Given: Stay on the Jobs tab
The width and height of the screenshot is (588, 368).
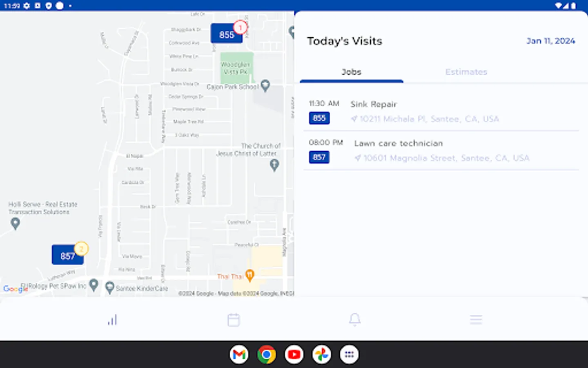Looking at the screenshot, I should (352, 72).
